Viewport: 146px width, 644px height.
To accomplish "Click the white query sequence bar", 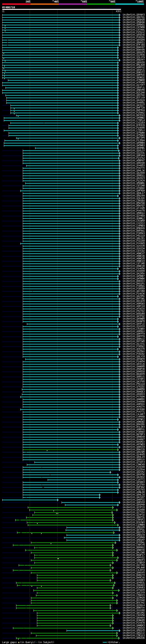I will [x=62, y=10].
